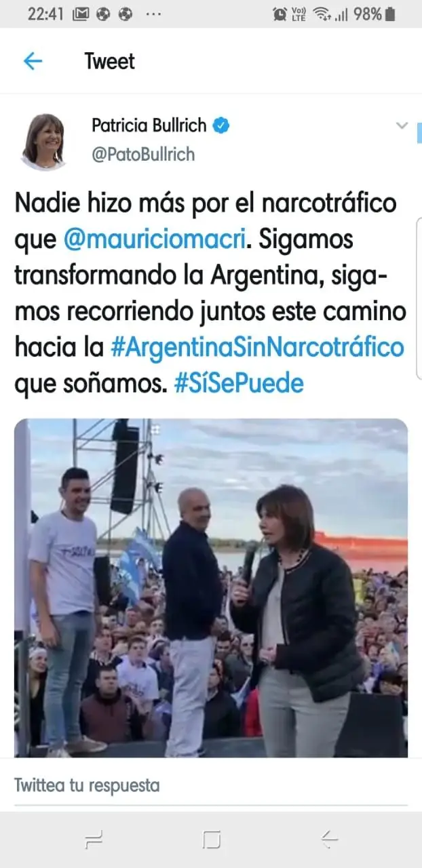This screenshot has width=422, height=868.
Task: Tap the alarm icon in status bar
Action: (279, 14)
